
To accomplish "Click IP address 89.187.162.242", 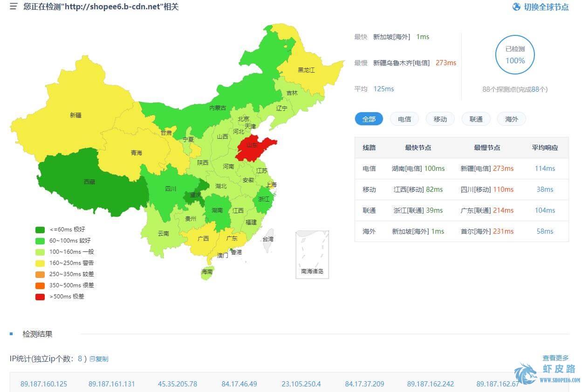I will [x=431, y=384].
